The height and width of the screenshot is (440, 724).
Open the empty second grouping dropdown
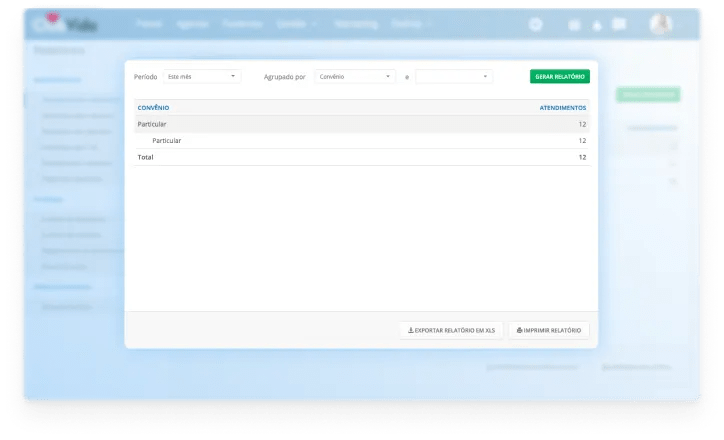click(x=454, y=76)
